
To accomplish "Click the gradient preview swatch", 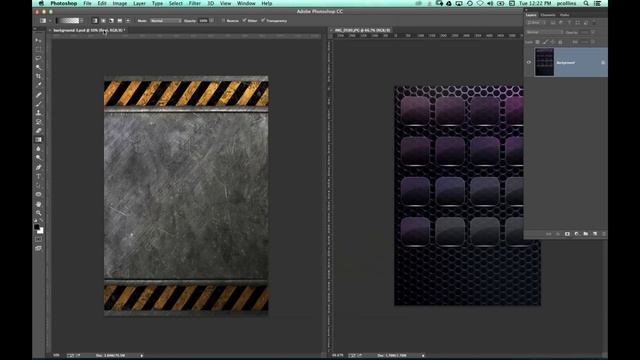I will [67, 20].
